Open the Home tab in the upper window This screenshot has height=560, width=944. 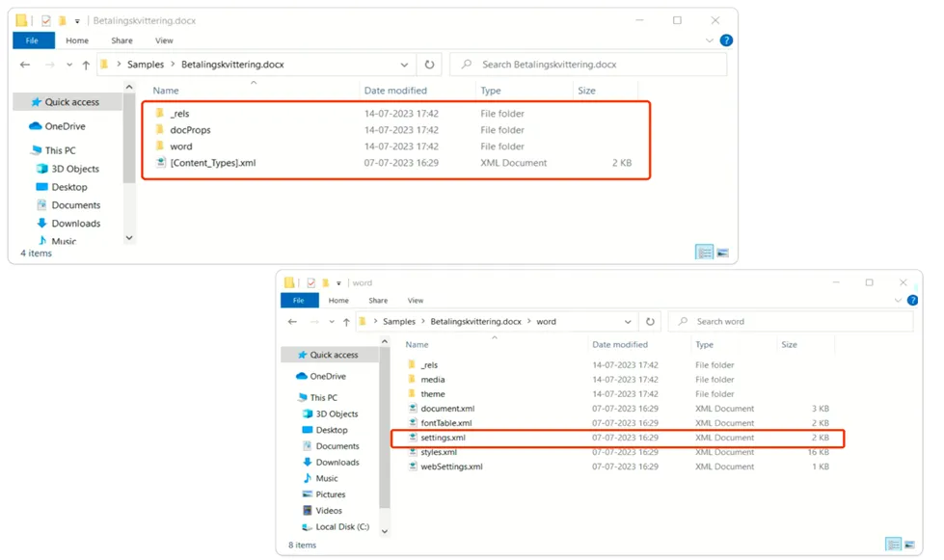pyautogui.click(x=77, y=40)
